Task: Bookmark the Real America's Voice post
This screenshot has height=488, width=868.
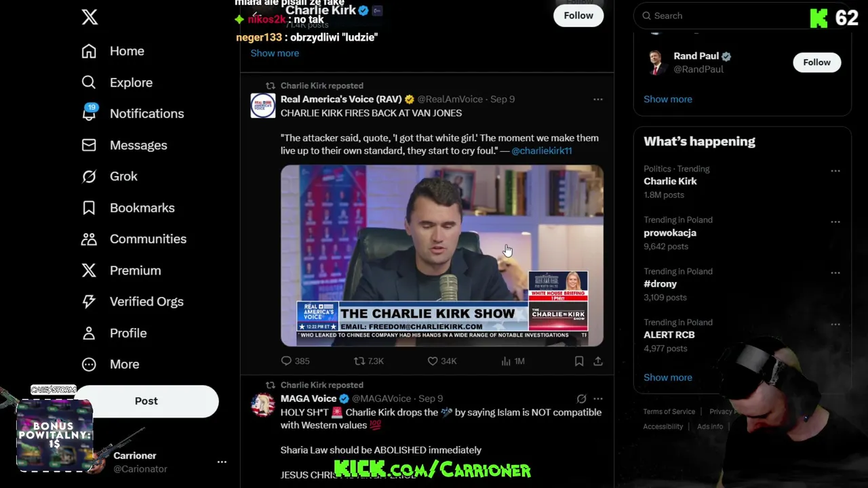Action: pos(579,361)
